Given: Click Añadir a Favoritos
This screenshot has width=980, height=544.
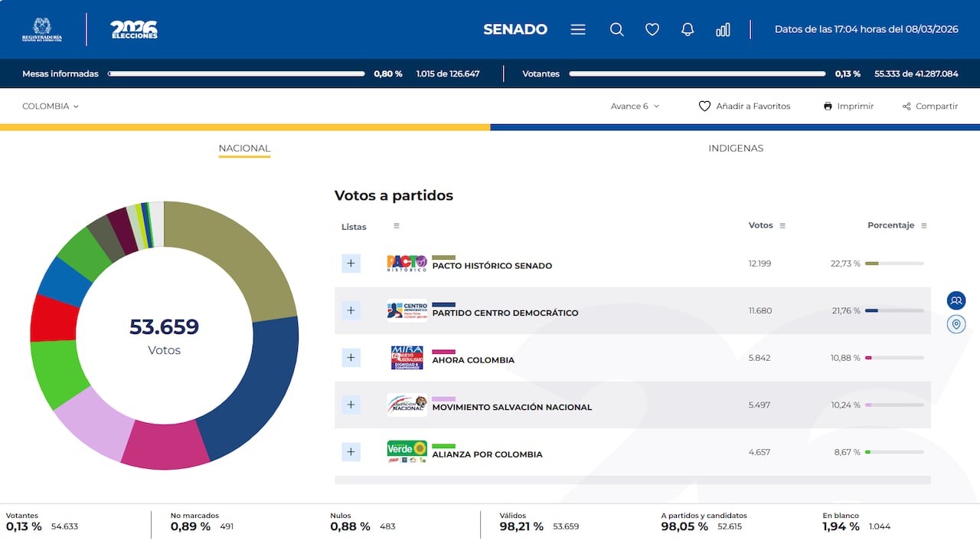Looking at the screenshot, I should click(x=744, y=106).
